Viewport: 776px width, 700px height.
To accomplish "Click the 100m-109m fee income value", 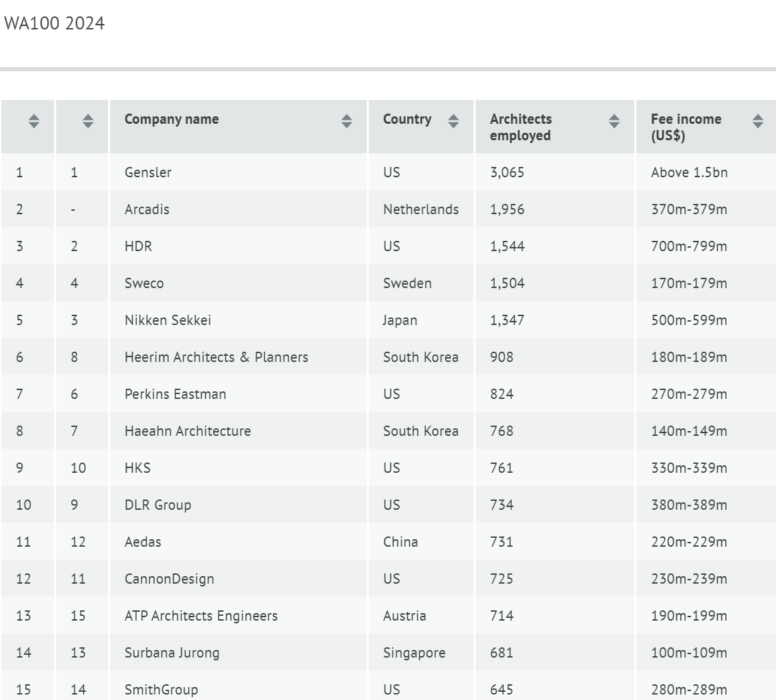I will [689, 653].
